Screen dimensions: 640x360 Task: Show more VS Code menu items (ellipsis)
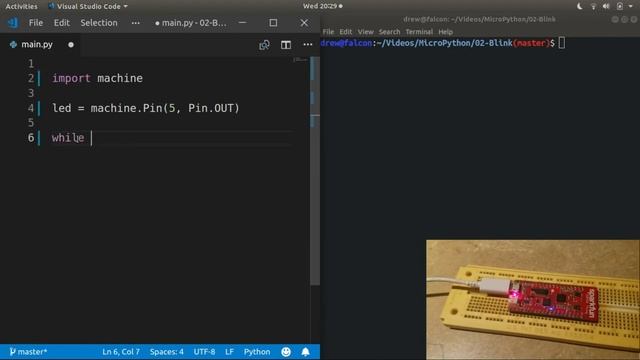coord(136,23)
